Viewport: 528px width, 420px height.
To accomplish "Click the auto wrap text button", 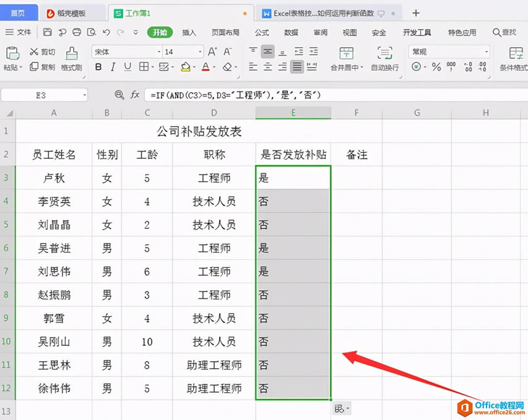I will (384, 59).
